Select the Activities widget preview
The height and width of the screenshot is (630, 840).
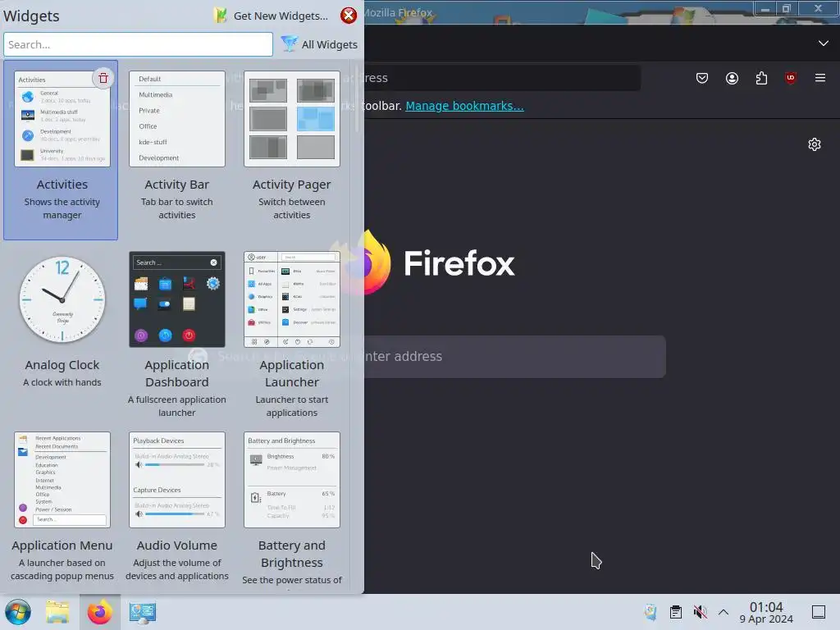click(x=62, y=119)
